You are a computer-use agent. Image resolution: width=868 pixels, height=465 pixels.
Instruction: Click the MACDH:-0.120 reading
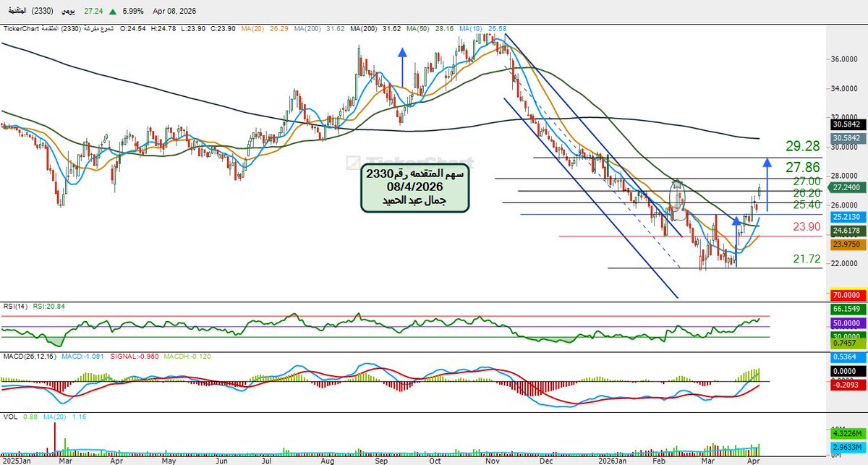click(186, 357)
